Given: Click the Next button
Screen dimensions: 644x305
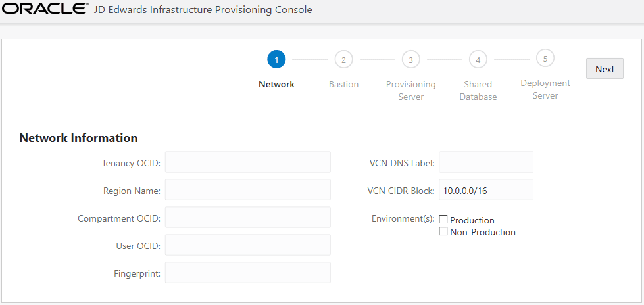Looking at the screenshot, I should (x=605, y=68).
